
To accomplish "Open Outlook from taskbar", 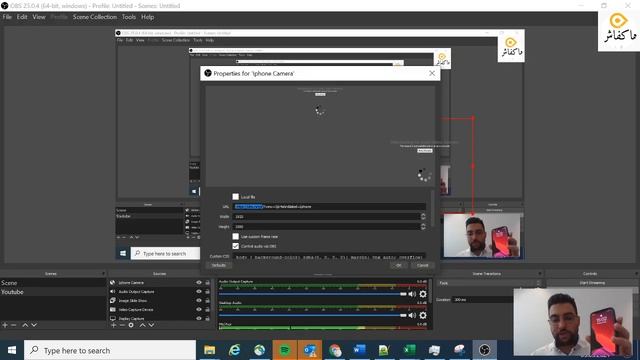I will click(310, 350).
